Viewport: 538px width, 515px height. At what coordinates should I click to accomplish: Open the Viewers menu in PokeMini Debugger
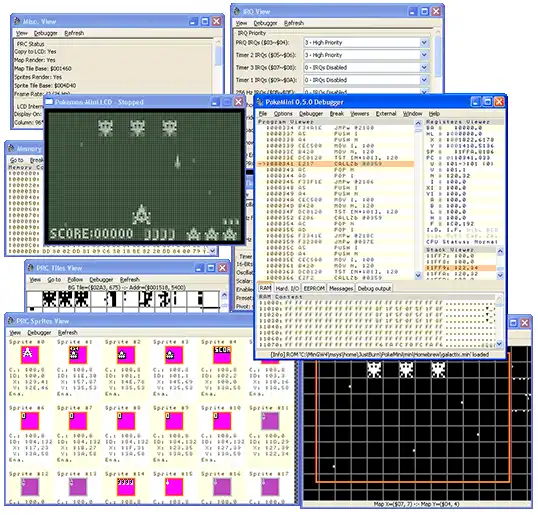(359, 114)
